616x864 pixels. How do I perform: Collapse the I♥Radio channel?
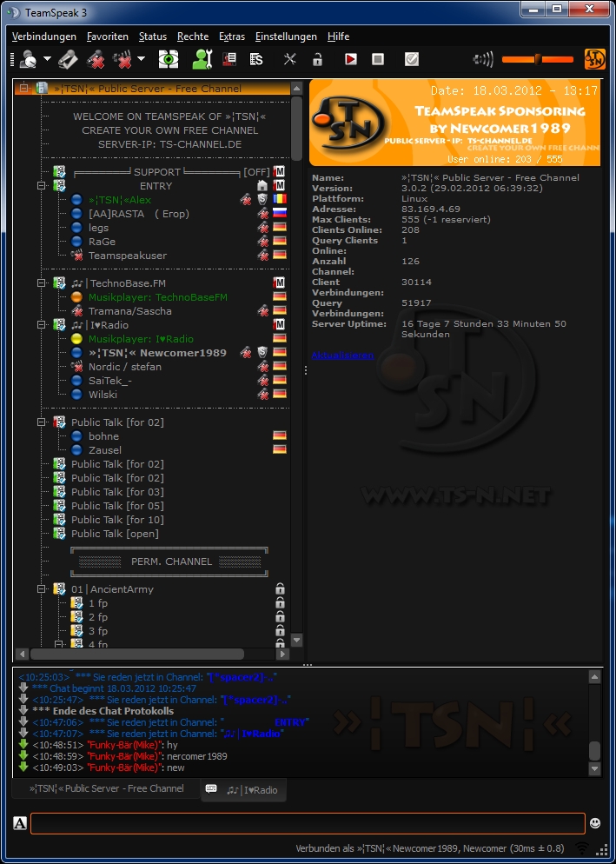click(x=42, y=324)
